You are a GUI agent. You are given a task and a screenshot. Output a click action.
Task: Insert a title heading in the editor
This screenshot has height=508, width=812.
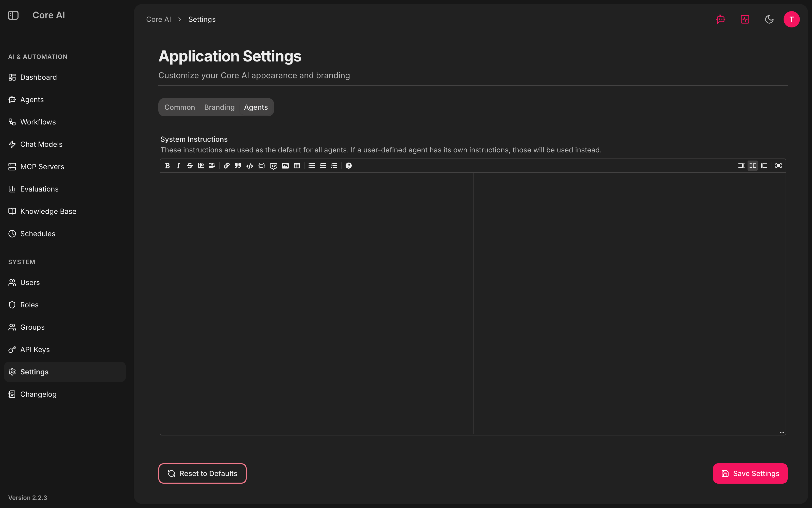tap(212, 166)
